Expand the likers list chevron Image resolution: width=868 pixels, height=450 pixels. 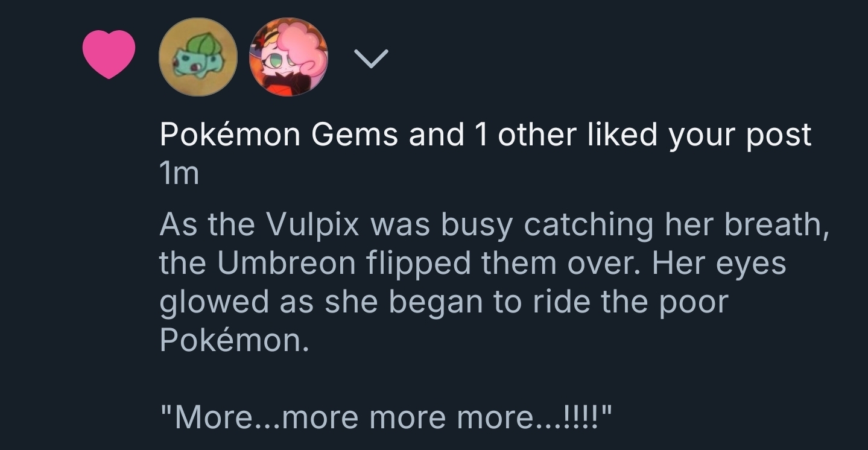tap(371, 58)
